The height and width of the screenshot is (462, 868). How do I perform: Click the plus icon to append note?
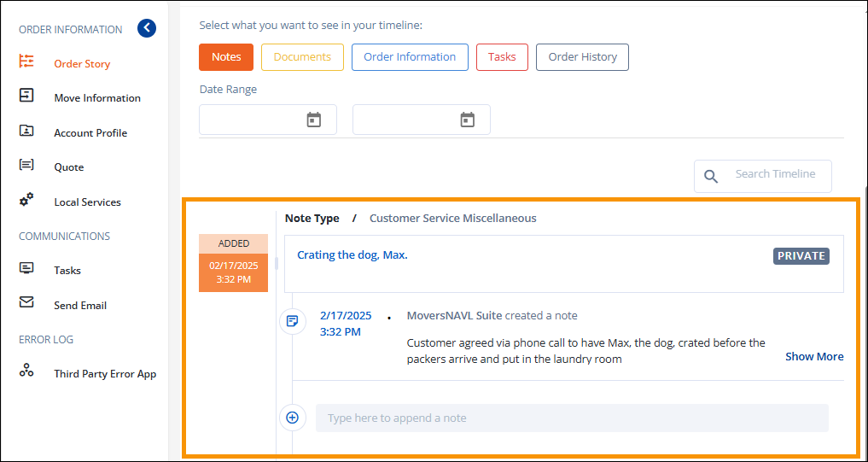pos(293,418)
